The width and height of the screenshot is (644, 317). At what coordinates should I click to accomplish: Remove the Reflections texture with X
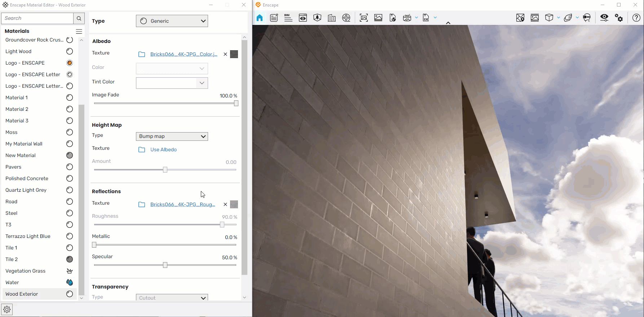pyautogui.click(x=225, y=204)
